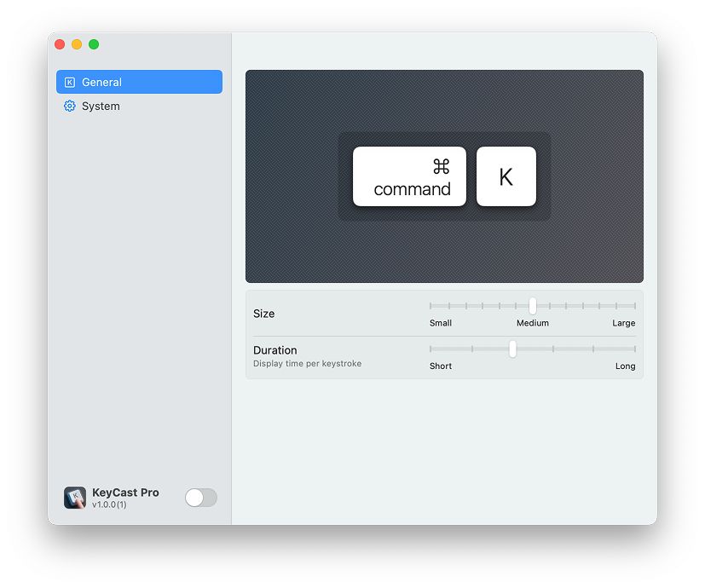The image size is (705, 588).
Task: Click the Duration slider handle
Action: tap(511, 349)
